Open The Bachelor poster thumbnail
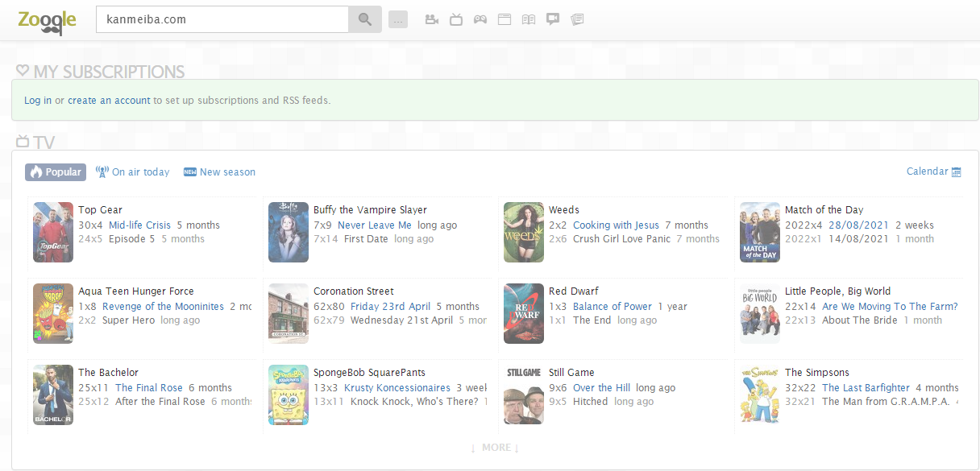980x471 pixels. pyautogui.click(x=53, y=395)
